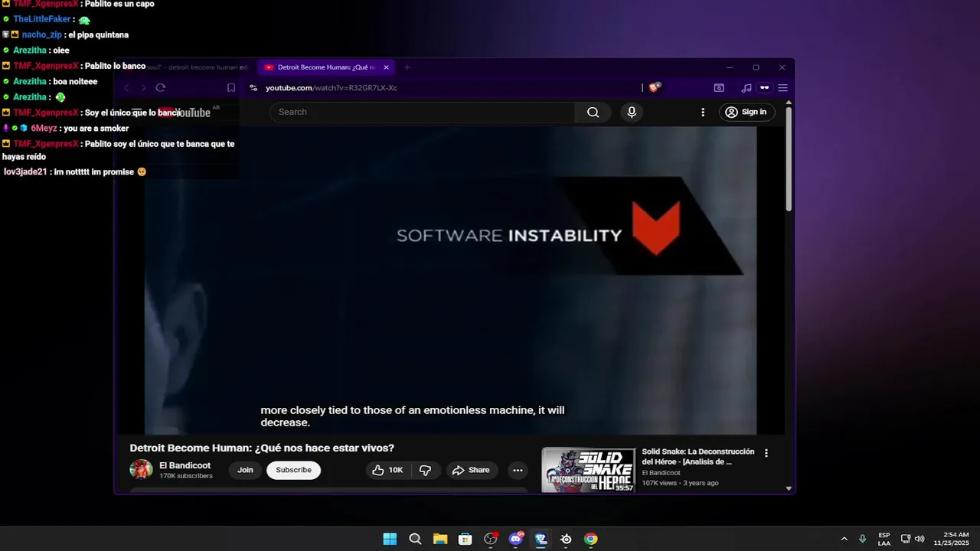
Task: Open Discord from the taskbar
Action: click(515, 539)
